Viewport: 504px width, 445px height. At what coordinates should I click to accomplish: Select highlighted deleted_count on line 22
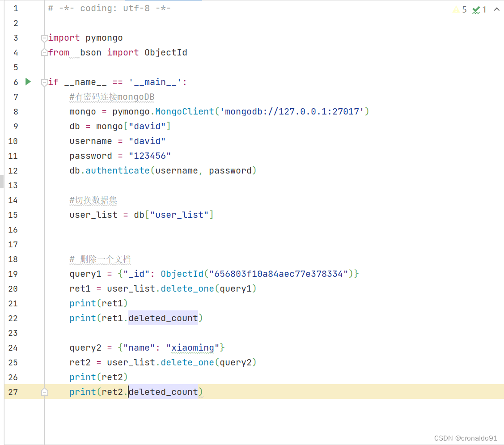point(163,318)
